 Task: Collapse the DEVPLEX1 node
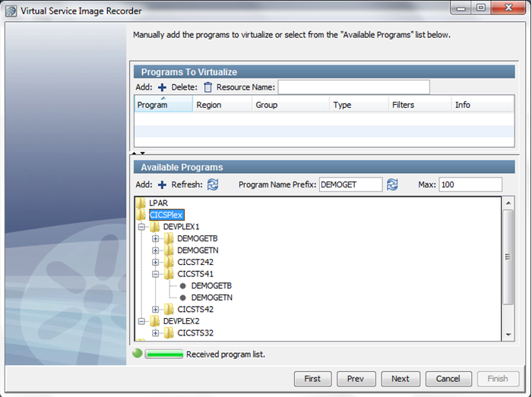[x=141, y=227]
